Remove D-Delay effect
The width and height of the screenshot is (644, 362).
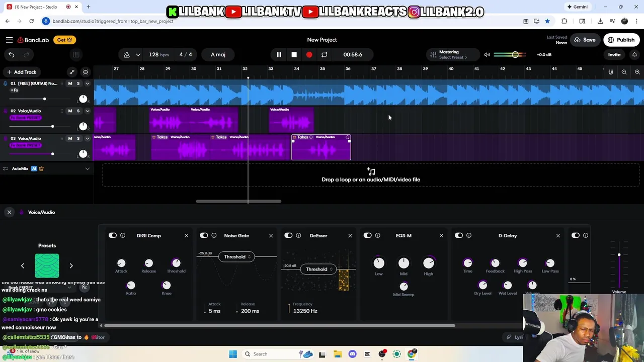(558, 235)
